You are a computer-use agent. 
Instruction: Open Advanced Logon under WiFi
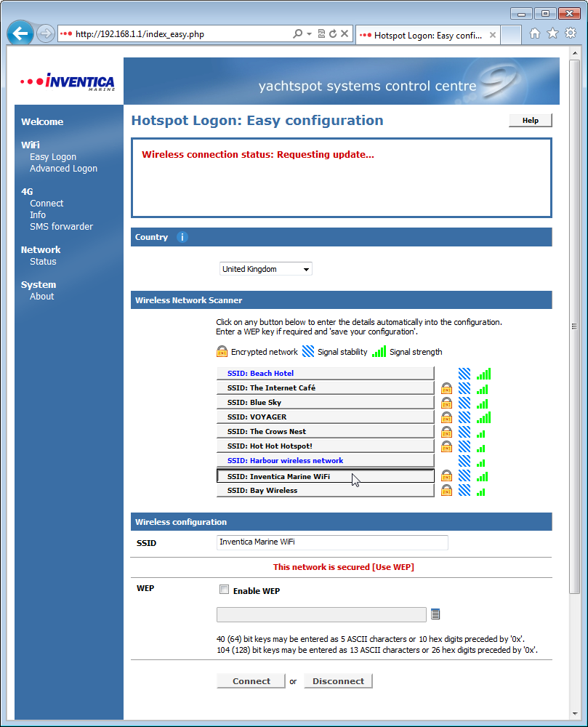point(63,169)
